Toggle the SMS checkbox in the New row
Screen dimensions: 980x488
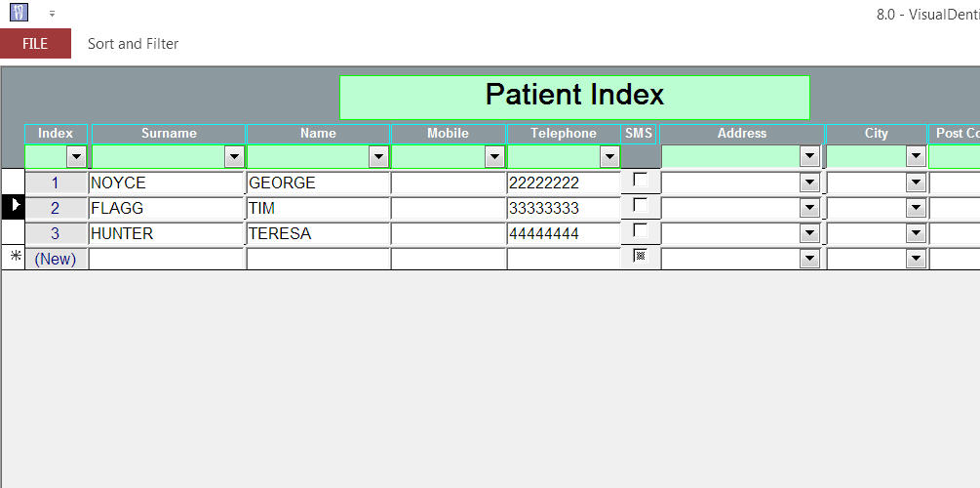(641, 256)
